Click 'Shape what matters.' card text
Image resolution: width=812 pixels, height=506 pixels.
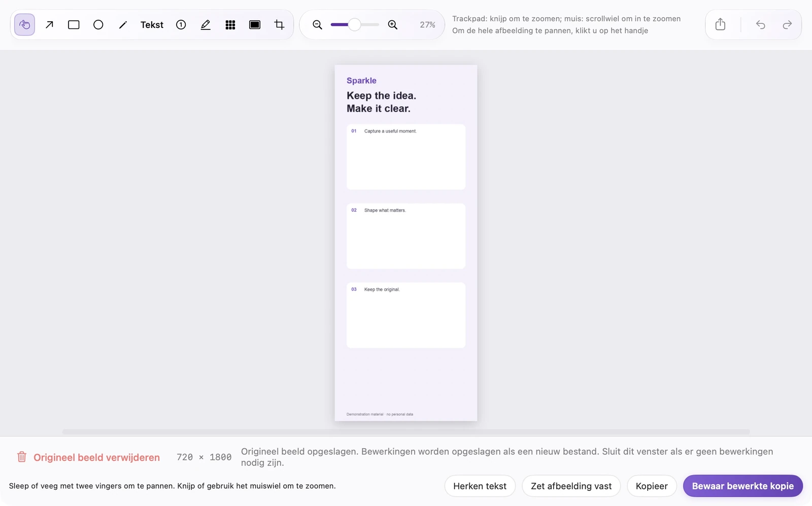(x=385, y=210)
